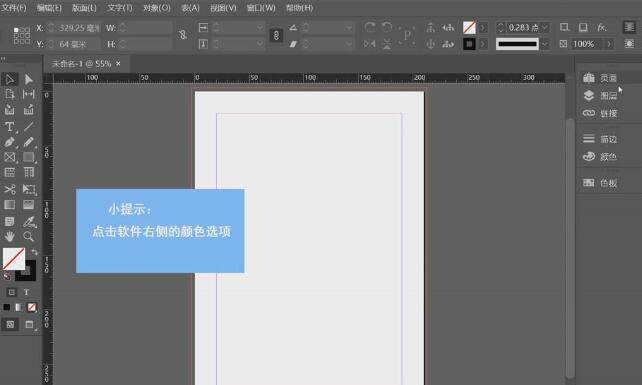Viewport: 642px width, 385px height.
Task: Reset to default fill and stroke
Action: pyautogui.click(x=7, y=277)
